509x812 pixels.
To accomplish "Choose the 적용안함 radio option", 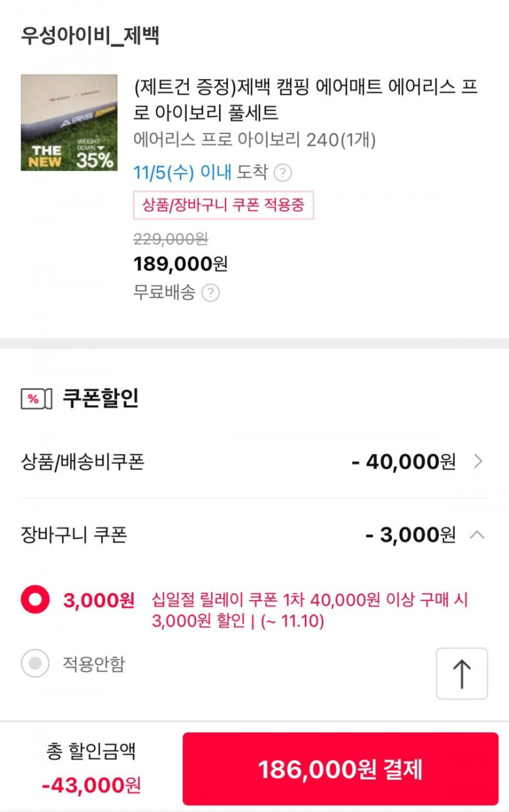I will click(35, 663).
